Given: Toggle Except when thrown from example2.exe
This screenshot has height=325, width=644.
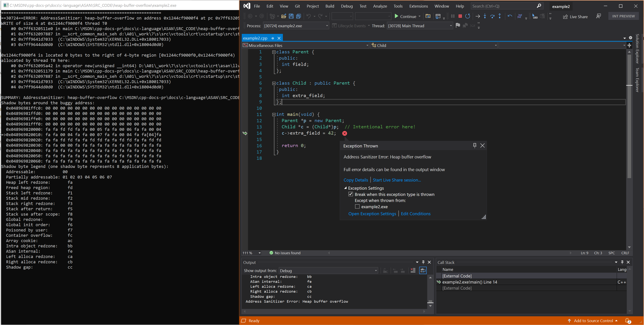Looking at the screenshot, I should click(x=357, y=207).
